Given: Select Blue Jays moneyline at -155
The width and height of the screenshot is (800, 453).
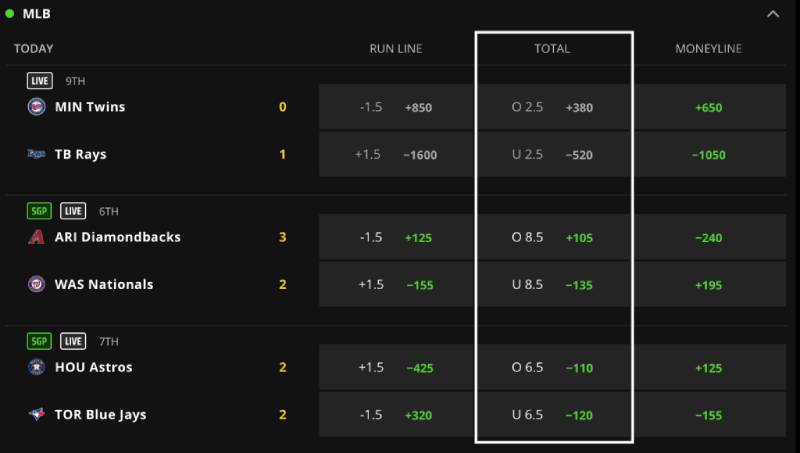Looking at the screenshot, I should coord(708,415).
